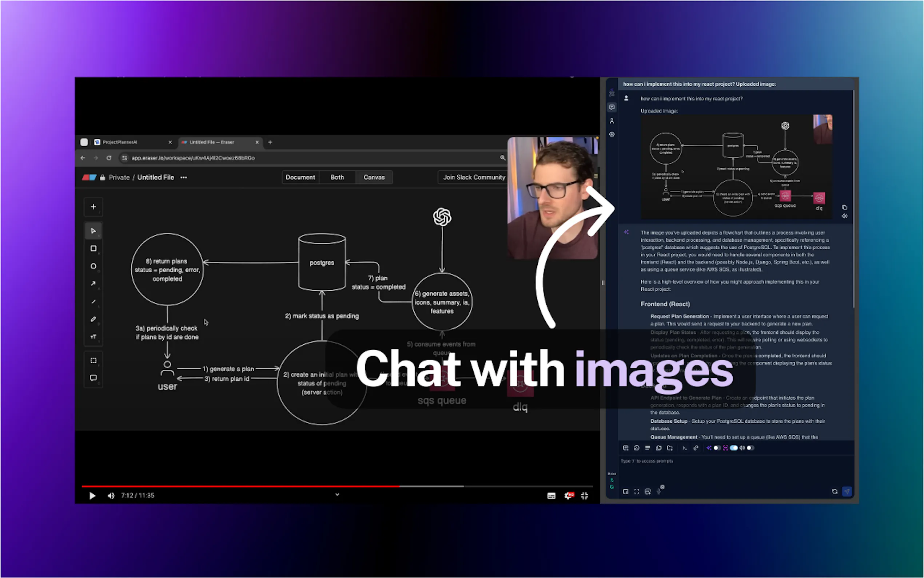Toggle the enabled blue switch in chat toolbar
Image resolution: width=924 pixels, height=578 pixels.
(x=734, y=448)
